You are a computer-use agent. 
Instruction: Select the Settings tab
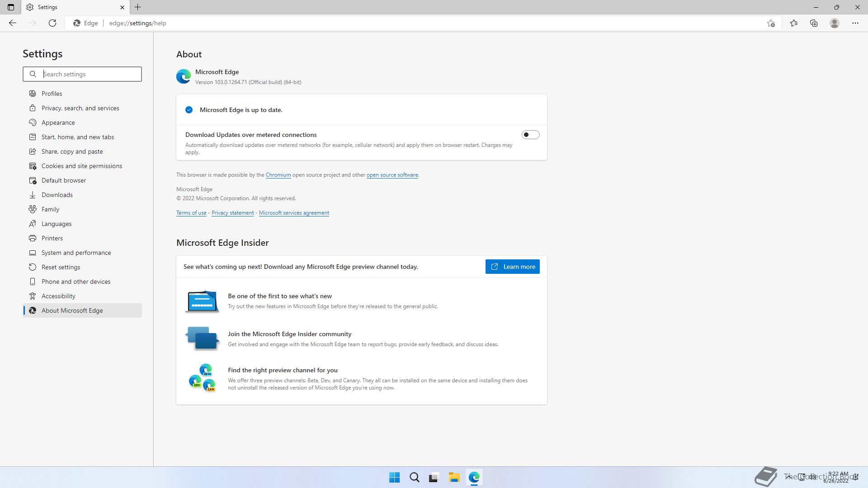click(x=75, y=7)
